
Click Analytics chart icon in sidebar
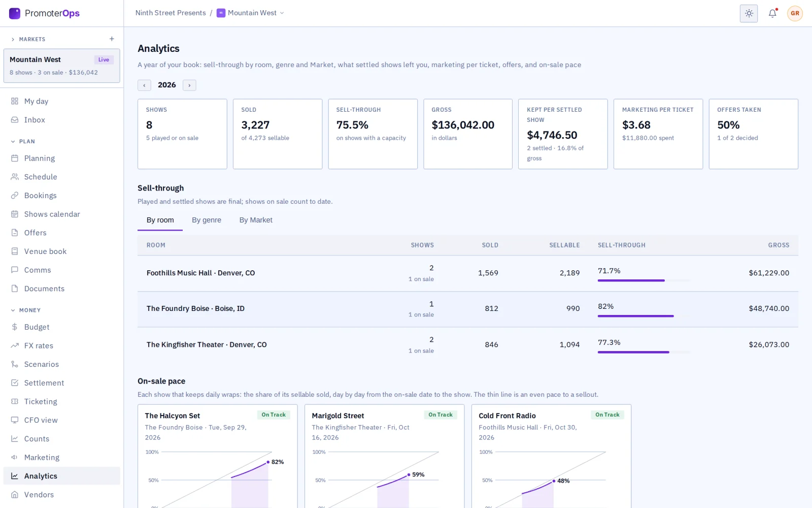(x=15, y=476)
